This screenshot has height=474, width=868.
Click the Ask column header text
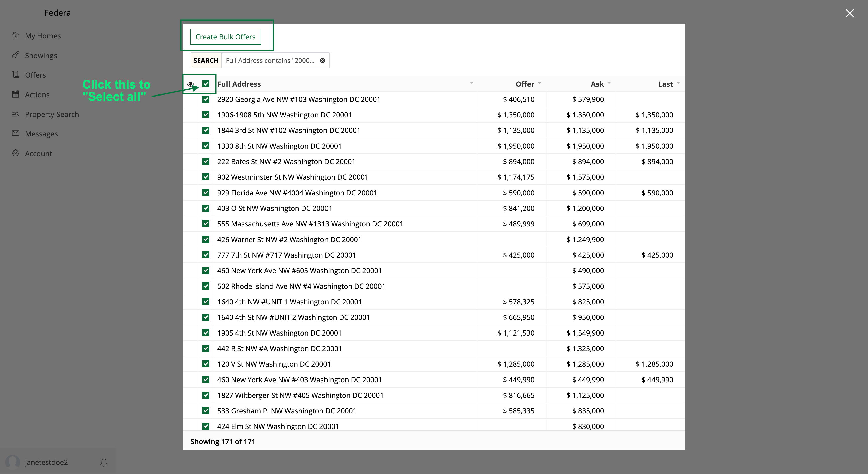point(597,84)
